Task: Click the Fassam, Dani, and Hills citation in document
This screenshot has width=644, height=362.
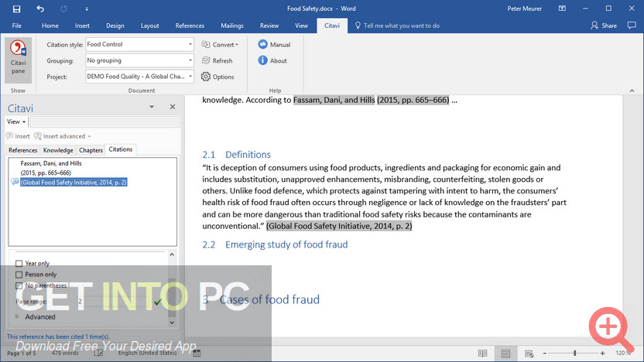Action: pyautogui.click(x=334, y=100)
